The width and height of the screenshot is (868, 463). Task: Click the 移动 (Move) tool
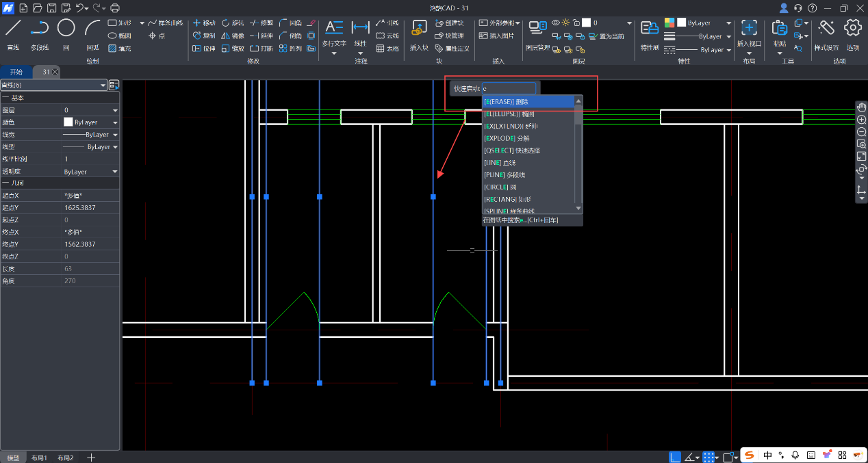pyautogui.click(x=204, y=23)
